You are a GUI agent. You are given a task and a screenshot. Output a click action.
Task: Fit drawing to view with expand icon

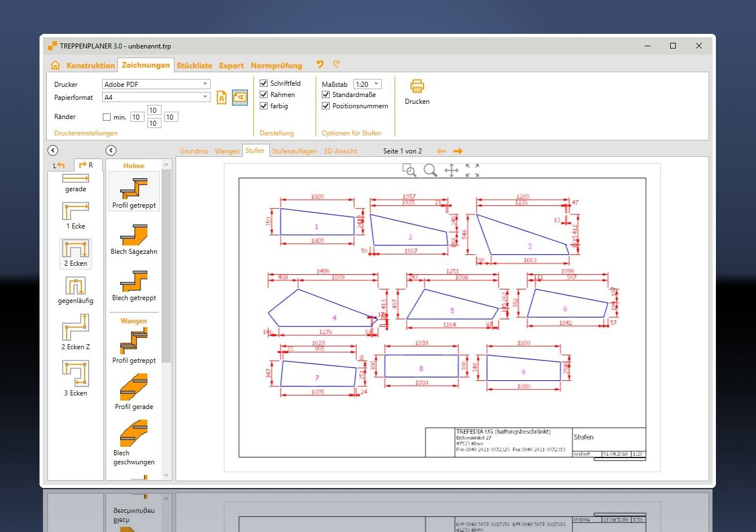pos(473,170)
